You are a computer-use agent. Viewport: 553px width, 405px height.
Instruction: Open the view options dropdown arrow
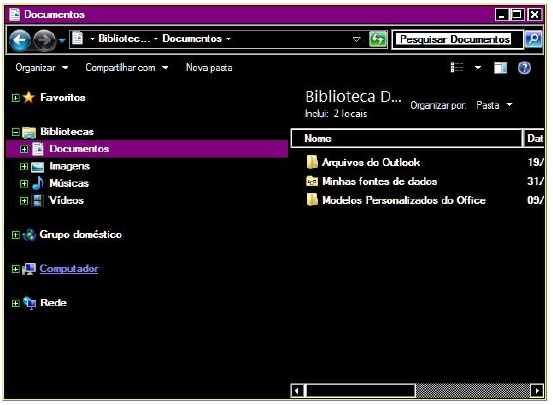point(478,67)
